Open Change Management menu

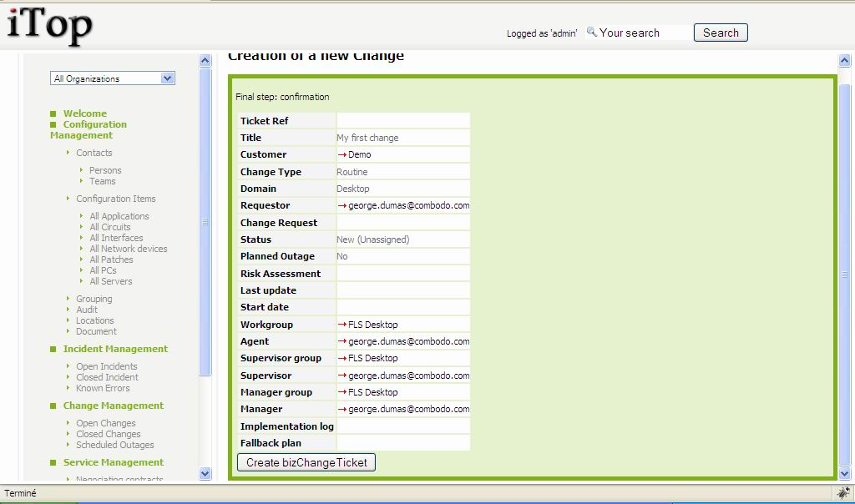click(x=113, y=406)
